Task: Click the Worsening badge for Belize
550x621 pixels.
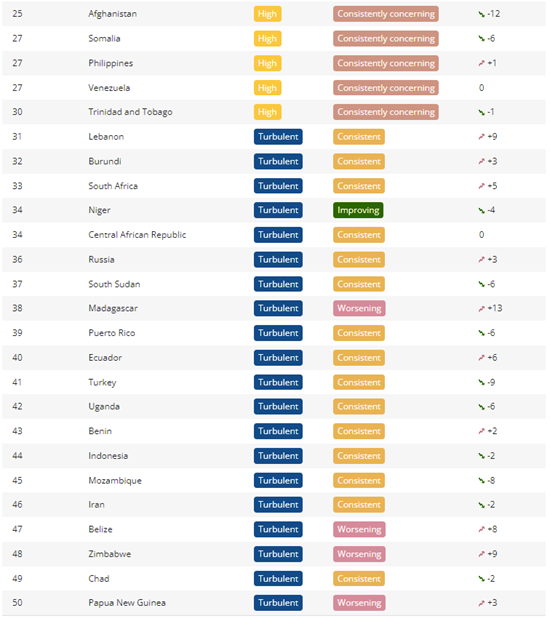Action: [359, 530]
